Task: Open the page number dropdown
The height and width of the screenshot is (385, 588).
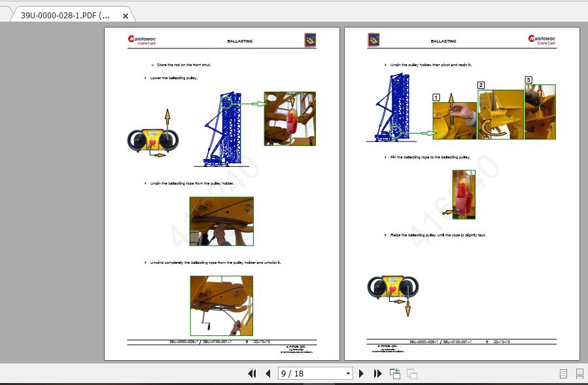Action: (x=349, y=373)
